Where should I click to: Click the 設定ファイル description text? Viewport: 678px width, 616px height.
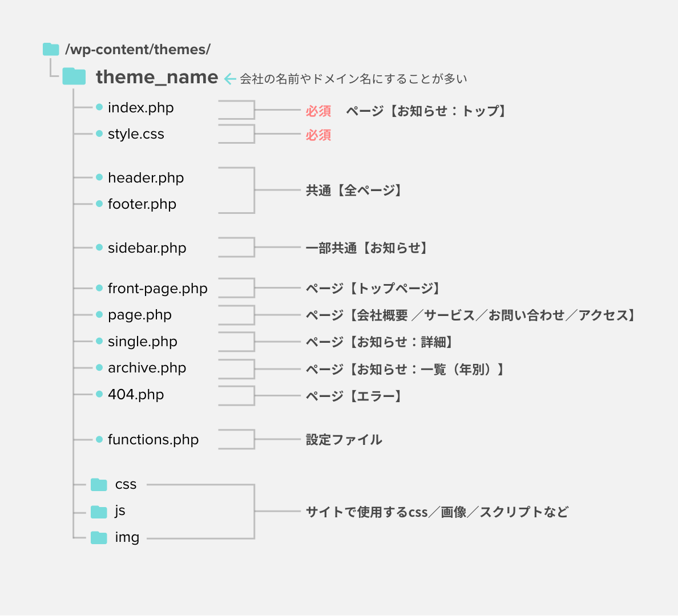click(344, 440)
